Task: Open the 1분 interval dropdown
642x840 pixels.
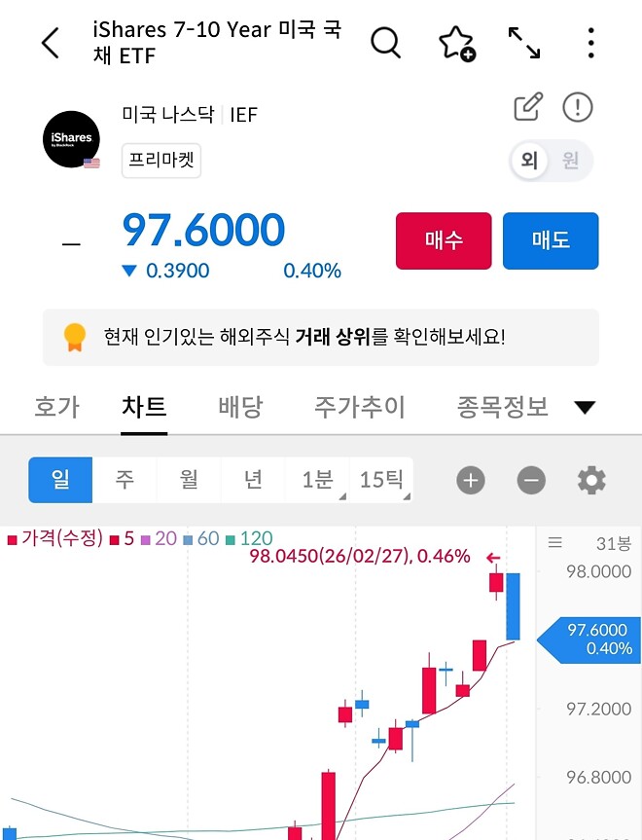Action: click(x=315, y=479)
